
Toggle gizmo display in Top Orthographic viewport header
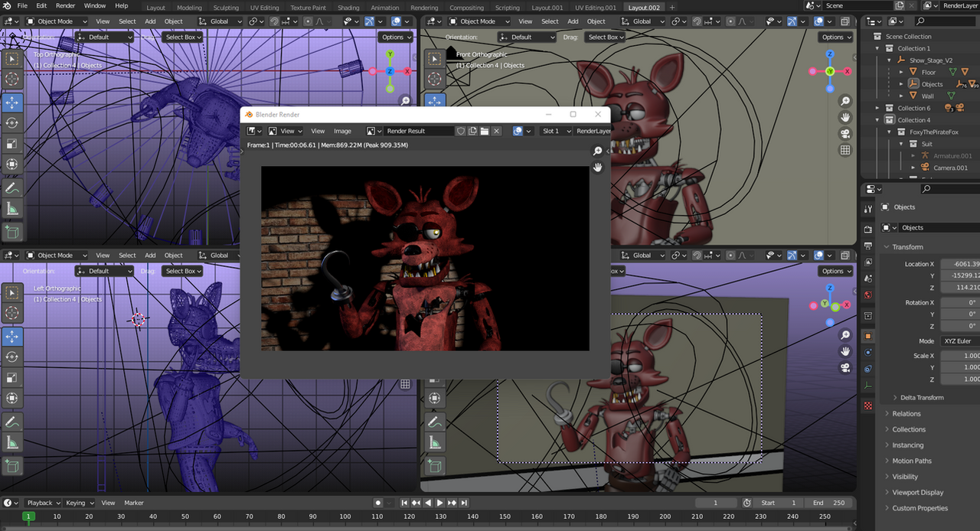(369, 21)
